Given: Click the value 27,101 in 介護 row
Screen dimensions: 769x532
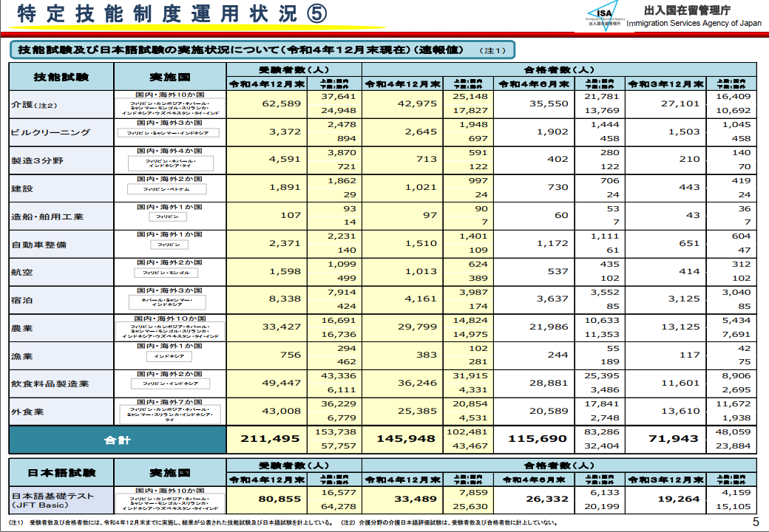Looking at the screenshot, I should [680, 104].
